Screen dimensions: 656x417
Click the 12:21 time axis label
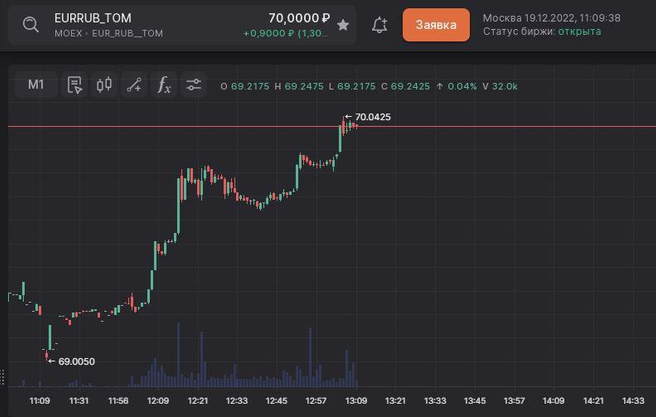(x=197, y=401)
